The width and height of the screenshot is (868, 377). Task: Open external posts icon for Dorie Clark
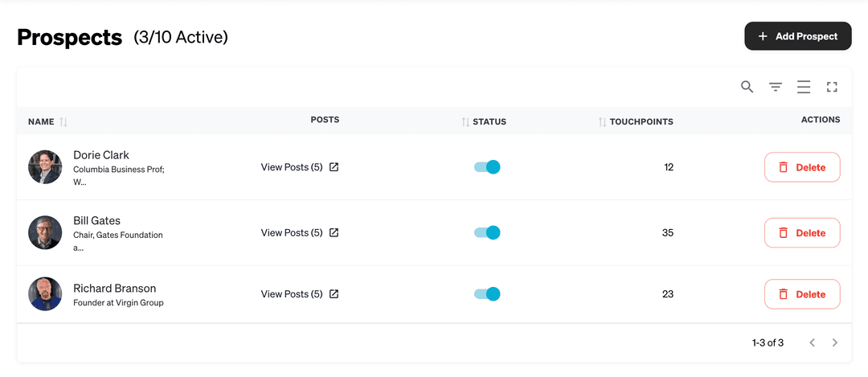(x=334, y=167)
